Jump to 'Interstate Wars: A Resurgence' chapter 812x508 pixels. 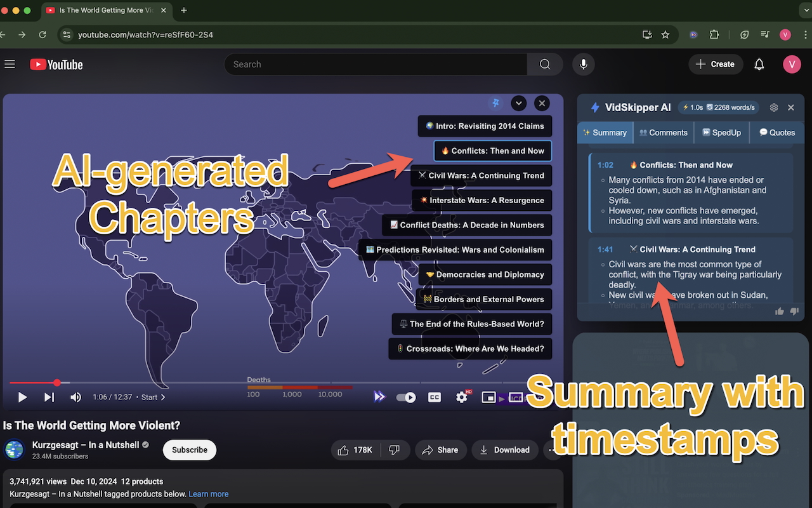[x=481, y=200]
